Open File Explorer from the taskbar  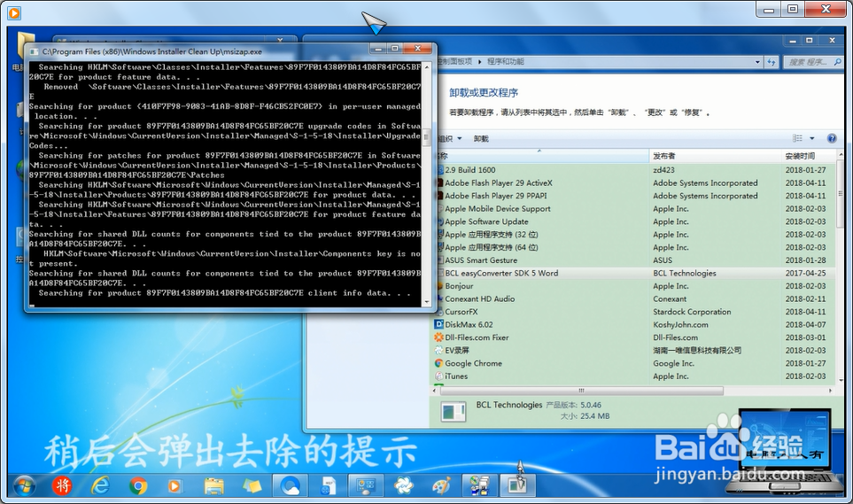tap(213, 485)
